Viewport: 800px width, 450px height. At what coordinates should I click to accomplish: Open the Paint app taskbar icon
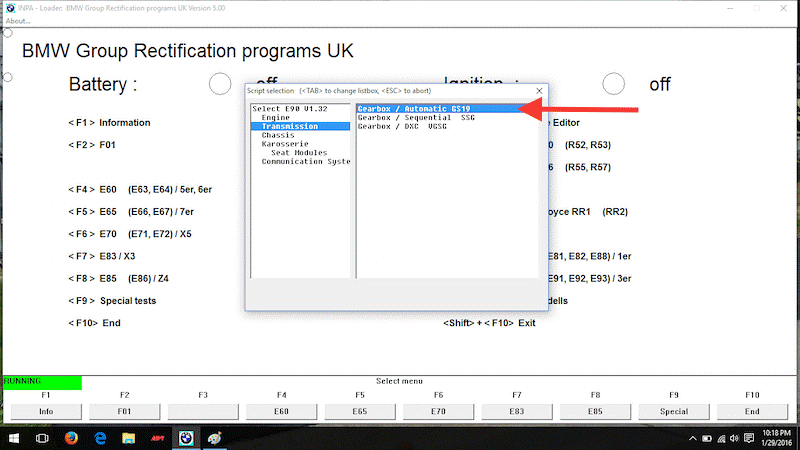tap(213, 438)
